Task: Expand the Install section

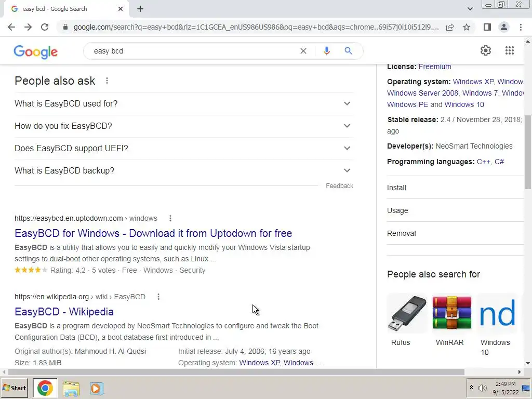Action: pos(455,188)
